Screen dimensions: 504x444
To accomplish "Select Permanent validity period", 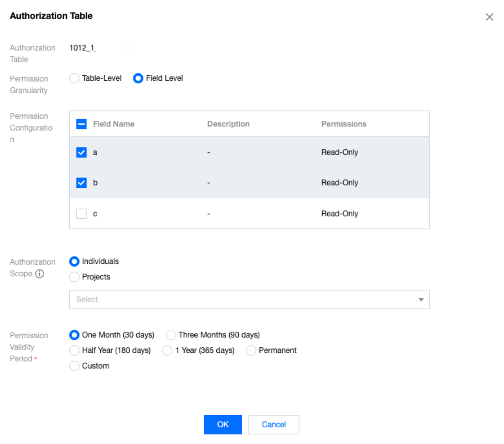I will [251, 351].
